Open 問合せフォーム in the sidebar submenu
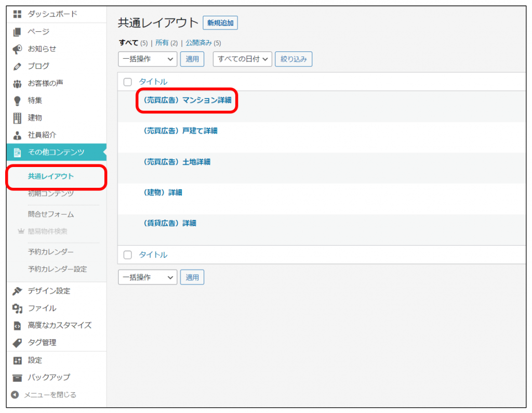Image resolution: width=532 pixels, height=413 pixels. coord(51,214)
